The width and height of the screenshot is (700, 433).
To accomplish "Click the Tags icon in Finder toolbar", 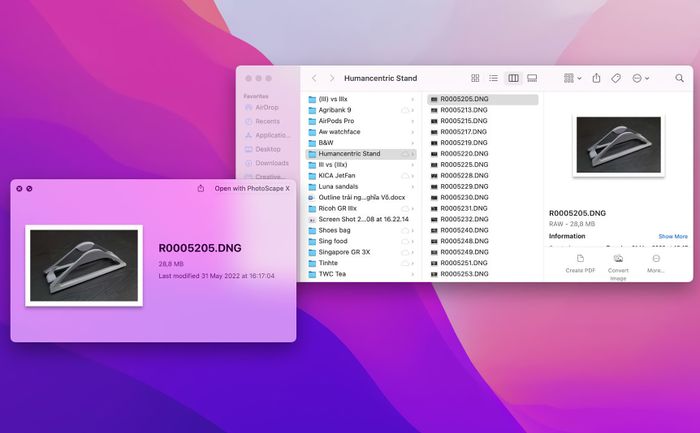I will [x=616, y=78].
